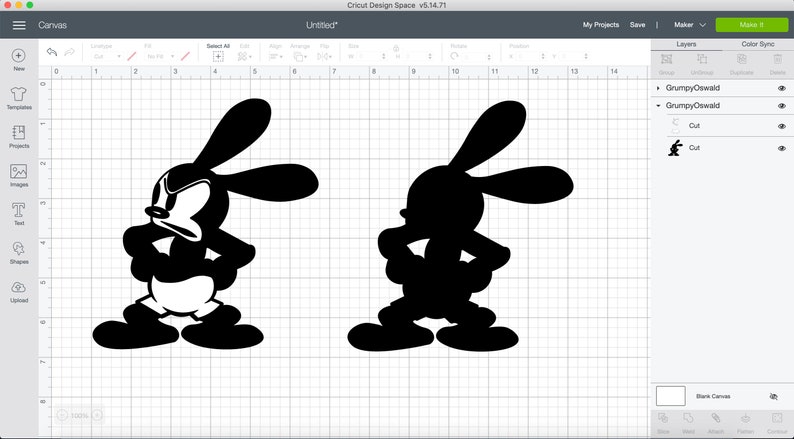Open the Templates panel
The width and height of the screenshot is (794, 439).
click(x=19, y=98)
